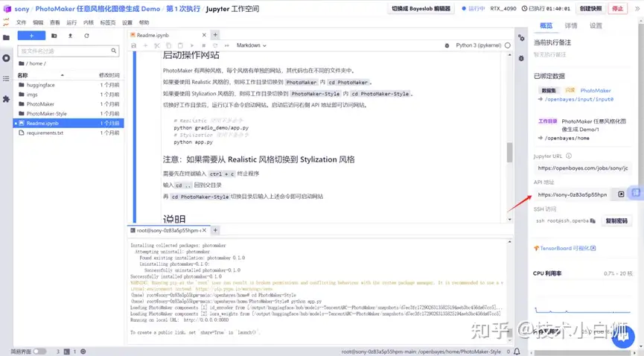Open the API address in a new window icon
Image resolution: width=644 pixels, height=356 pixels.
click(x=621, y=194)
